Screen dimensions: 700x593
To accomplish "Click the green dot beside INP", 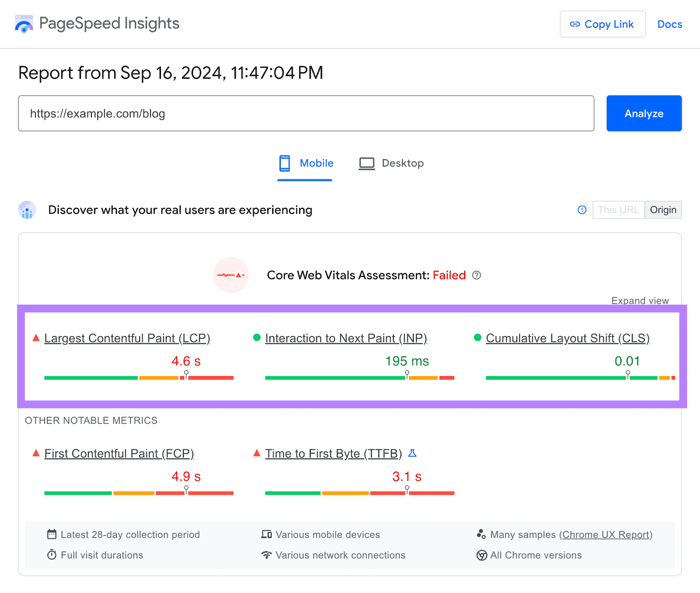I will [x=257, y=338].
